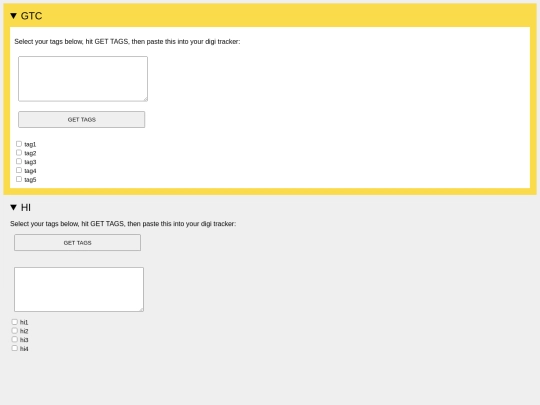Select the hi4 checkbox
Image resolution: width=540 pixels, height=405 pixels.
(14, 348)
